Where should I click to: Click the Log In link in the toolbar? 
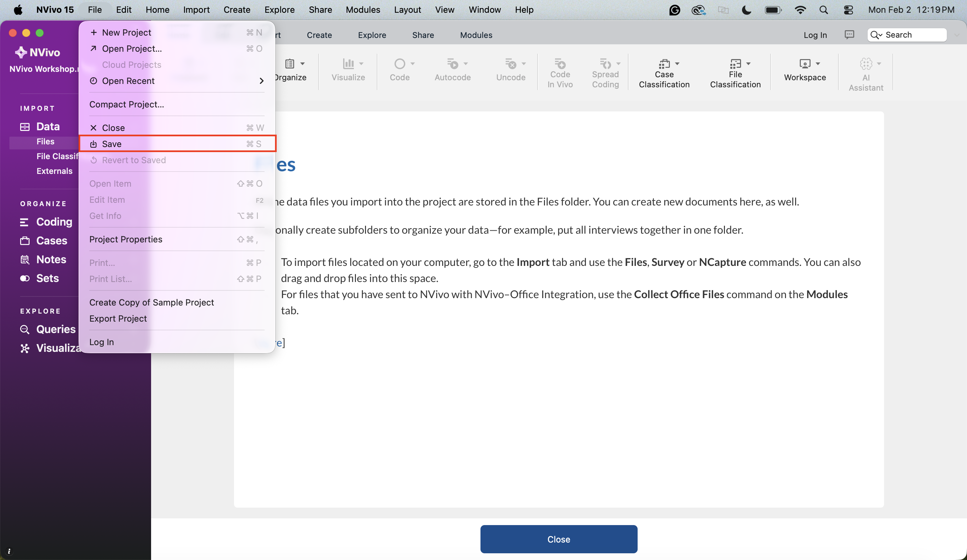click(x=815, y=35)
